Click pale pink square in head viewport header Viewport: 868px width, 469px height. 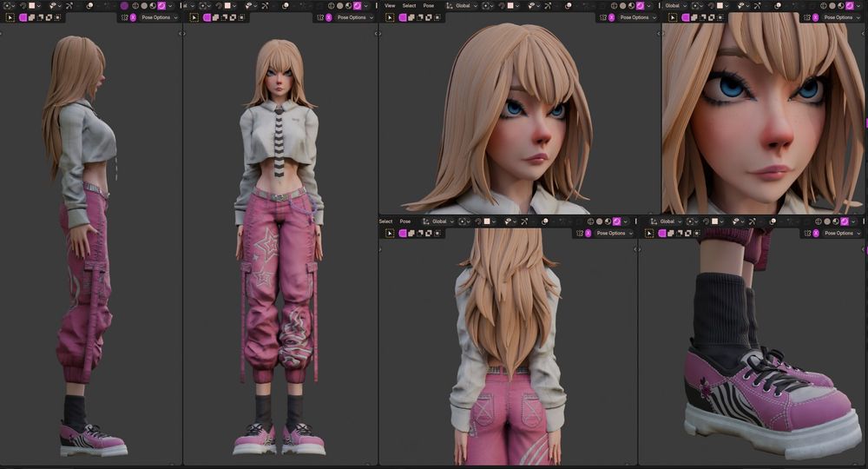pos(510,5)
